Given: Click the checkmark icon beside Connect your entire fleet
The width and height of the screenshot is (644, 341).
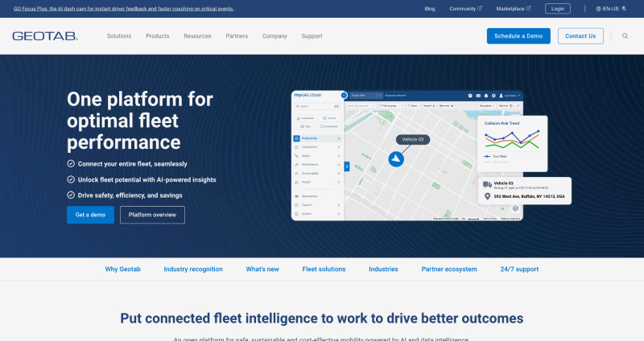Looking at the screenshot, I should pyautogui.click(x=71, y=164).
